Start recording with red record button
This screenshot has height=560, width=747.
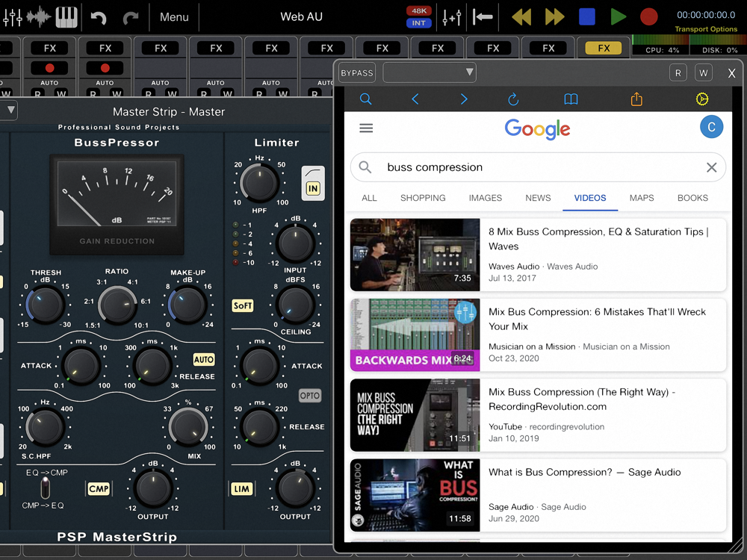(x=648, y=16)
